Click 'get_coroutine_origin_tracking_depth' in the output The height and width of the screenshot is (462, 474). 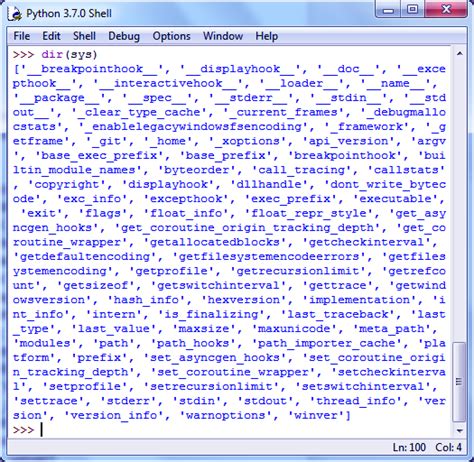pos(247,228)
